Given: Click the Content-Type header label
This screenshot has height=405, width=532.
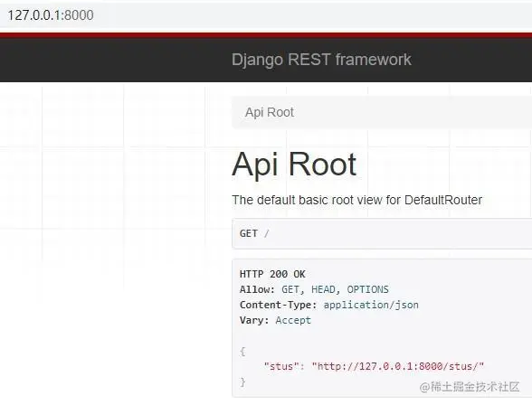Looking at the screenshot, I should tap(279, 305).
